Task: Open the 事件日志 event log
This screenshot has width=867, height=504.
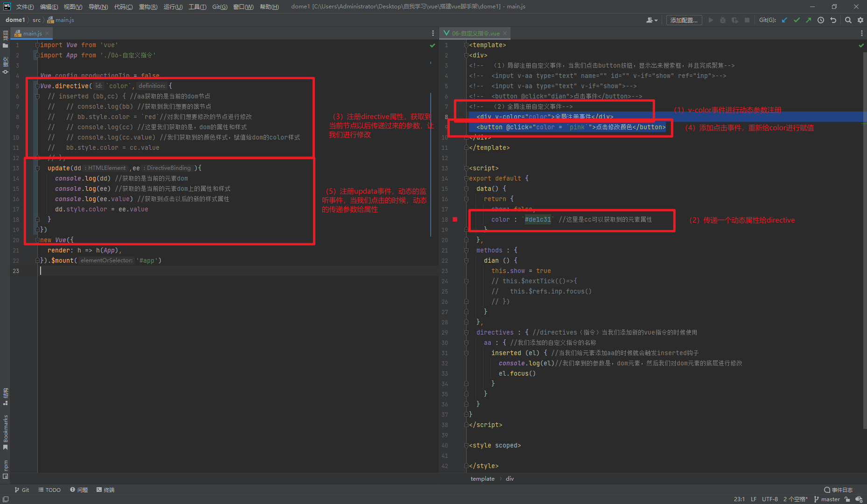Action: [x=839, y=490]
